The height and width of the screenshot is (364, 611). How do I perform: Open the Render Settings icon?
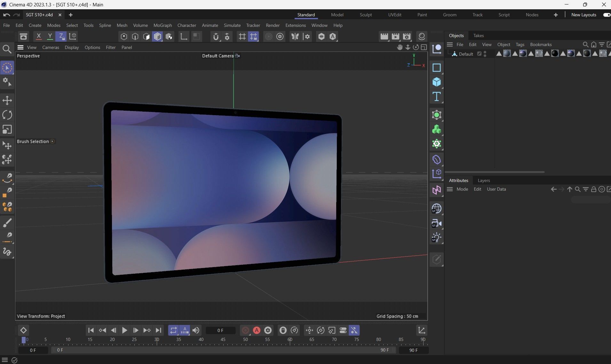(x=407, y=36)
